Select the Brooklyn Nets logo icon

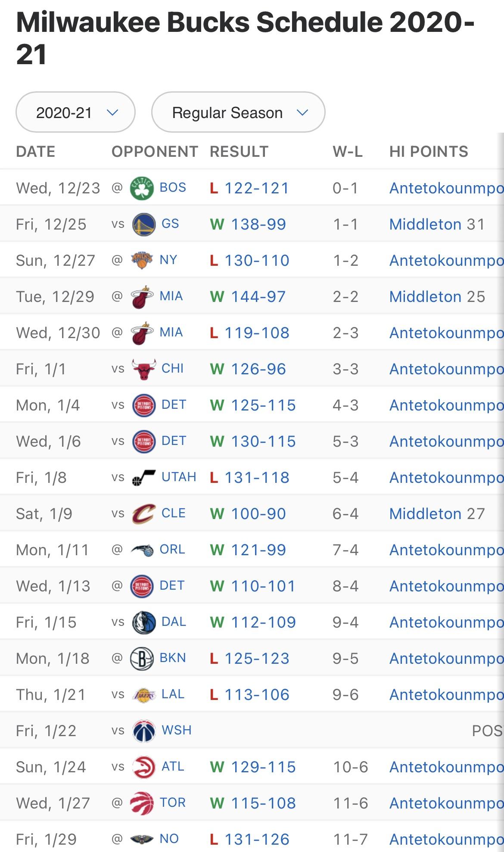142,659
